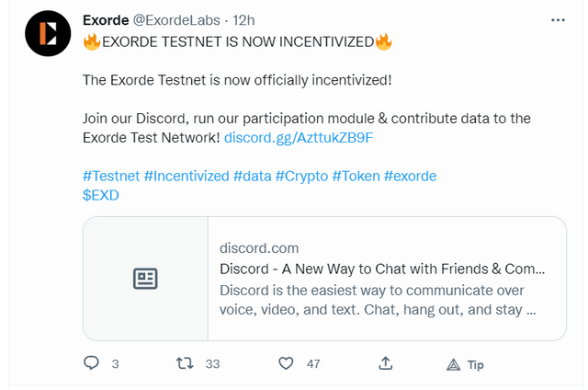Tip the Exorde account

(x=465, y=364)
